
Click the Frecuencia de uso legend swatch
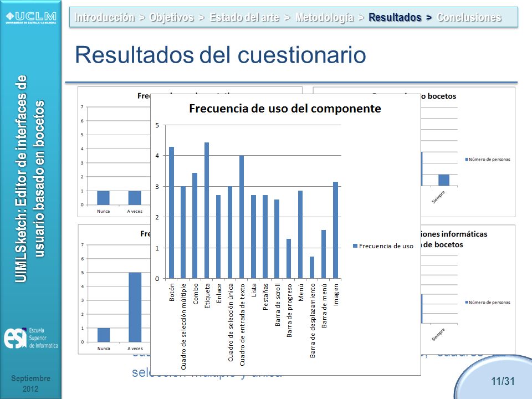pos(355,246)
